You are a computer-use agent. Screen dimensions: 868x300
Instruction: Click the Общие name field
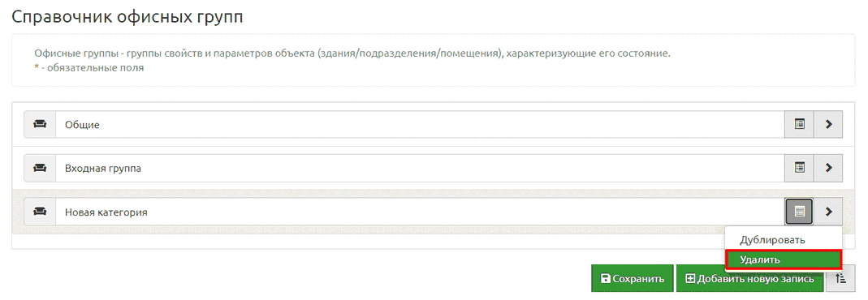point(420,124)
